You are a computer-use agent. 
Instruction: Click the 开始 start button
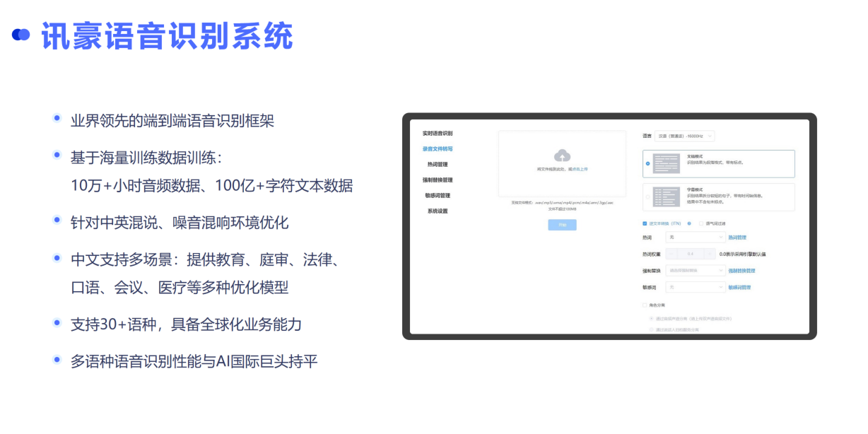coord(563,225)
